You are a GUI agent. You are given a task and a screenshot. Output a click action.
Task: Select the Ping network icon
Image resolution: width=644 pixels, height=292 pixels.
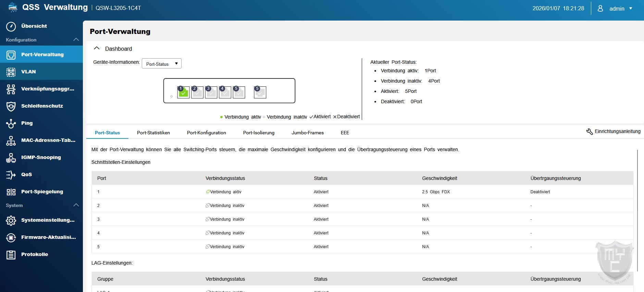[11, 123]
